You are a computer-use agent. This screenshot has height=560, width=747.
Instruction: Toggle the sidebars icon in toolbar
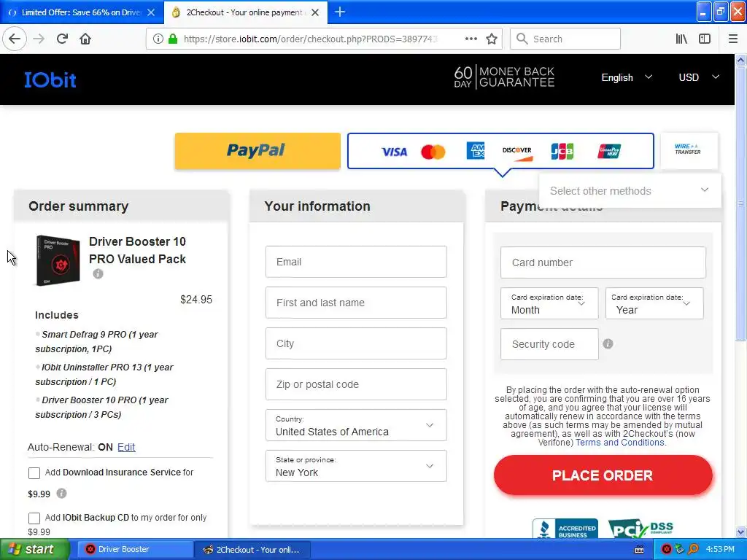(705, 39)
